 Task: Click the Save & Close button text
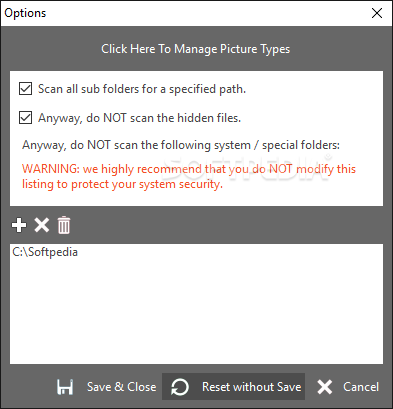point(121,387)
